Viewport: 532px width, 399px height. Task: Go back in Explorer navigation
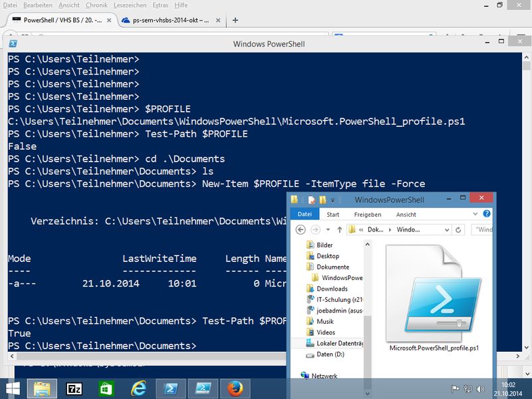301,229
